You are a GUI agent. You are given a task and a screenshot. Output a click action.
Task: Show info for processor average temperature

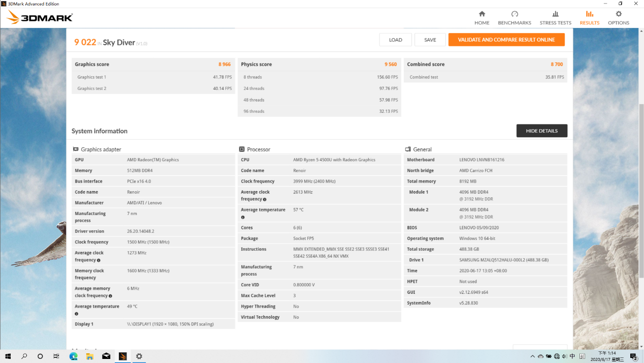pos(243,217)
